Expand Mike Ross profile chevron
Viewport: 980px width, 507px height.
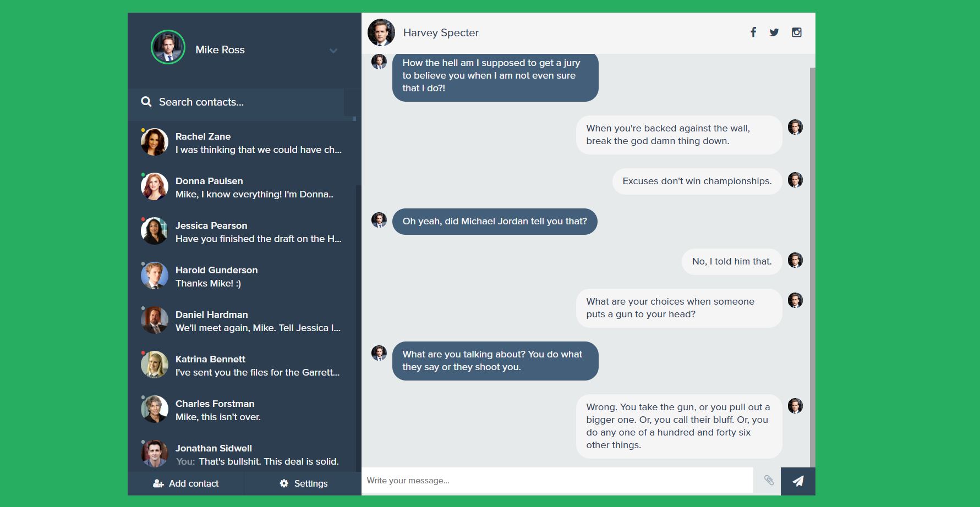click(x=333, y=51)
